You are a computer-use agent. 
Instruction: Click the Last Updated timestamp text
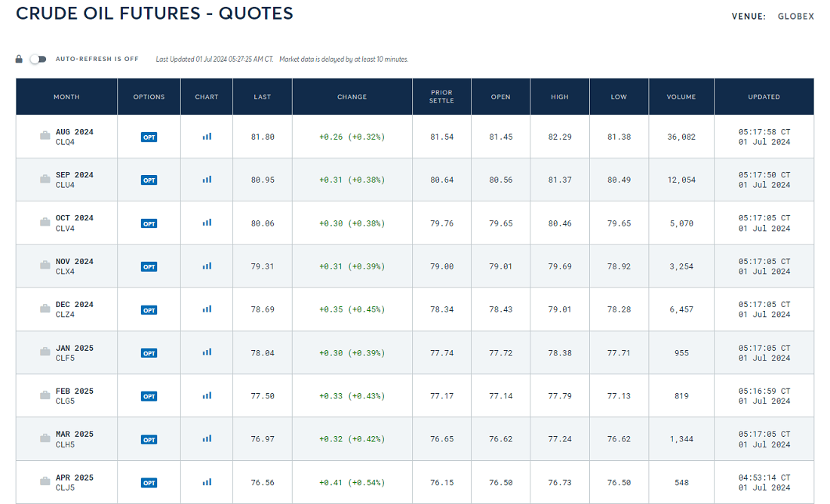tap(214, 60)
